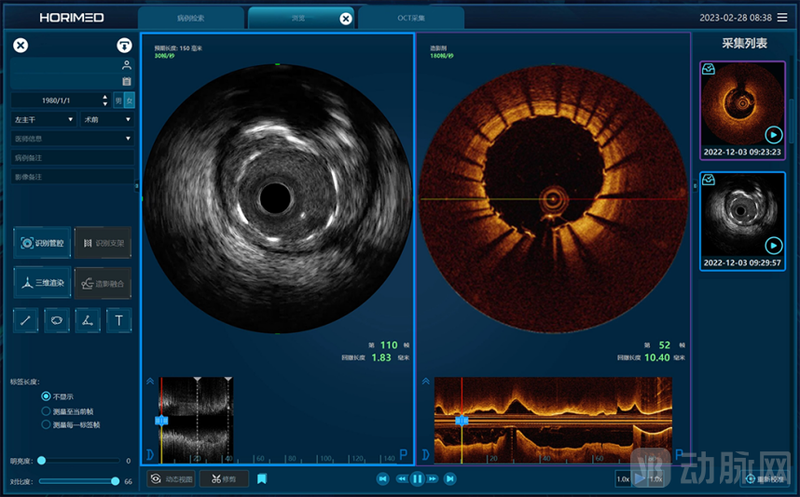Image resolution: width=800 pixels, height=497 pixels.
Task: Click the 识别管腔 button
Action: [42, 243]
